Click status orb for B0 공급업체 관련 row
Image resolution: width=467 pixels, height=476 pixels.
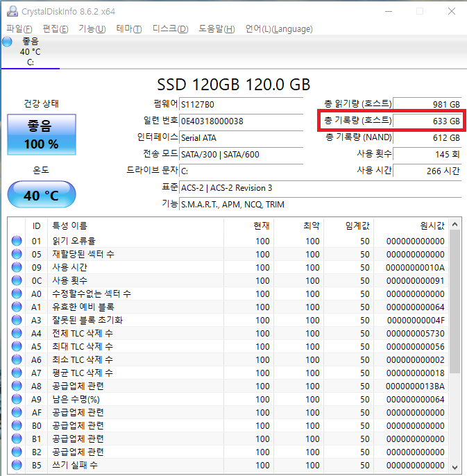point(17,425)
